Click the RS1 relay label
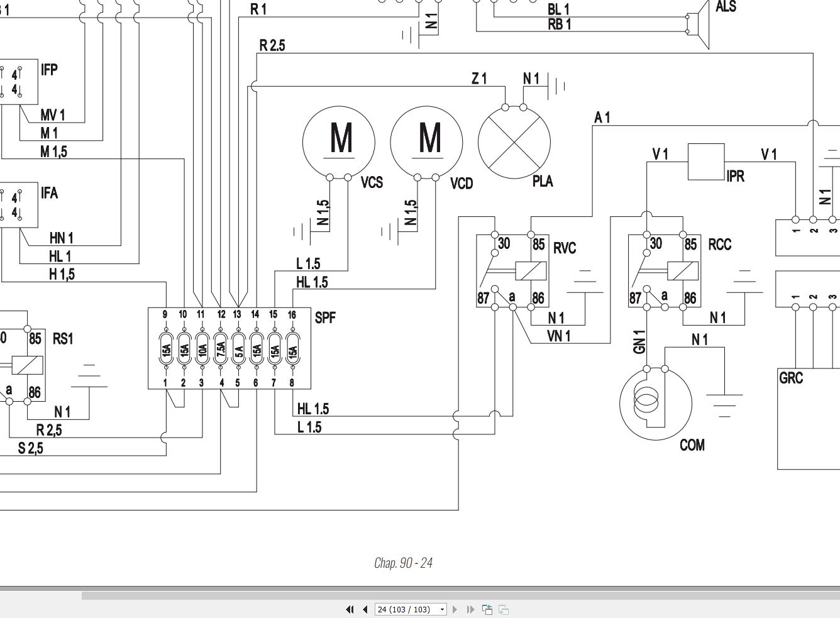Viewport: 840px width, 618px height. [63, 339]
